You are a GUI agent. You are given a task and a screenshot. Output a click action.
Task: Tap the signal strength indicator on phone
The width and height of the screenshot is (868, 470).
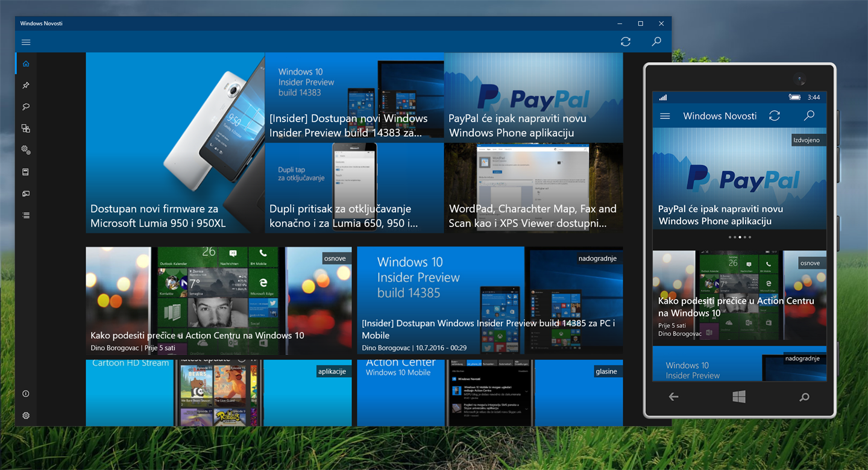663,98
